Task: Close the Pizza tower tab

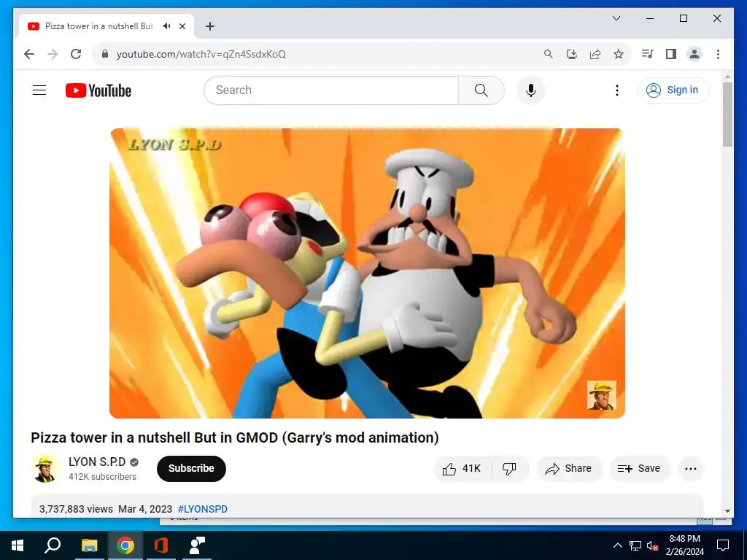Action: (182, 26)
